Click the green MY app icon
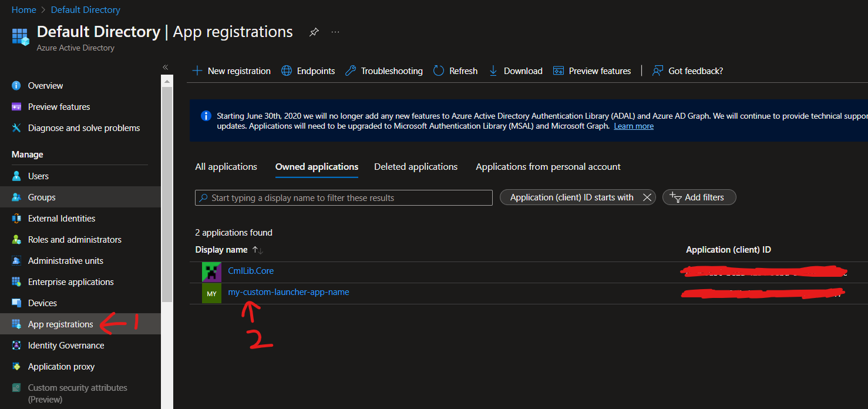 (x=211, y=293)
